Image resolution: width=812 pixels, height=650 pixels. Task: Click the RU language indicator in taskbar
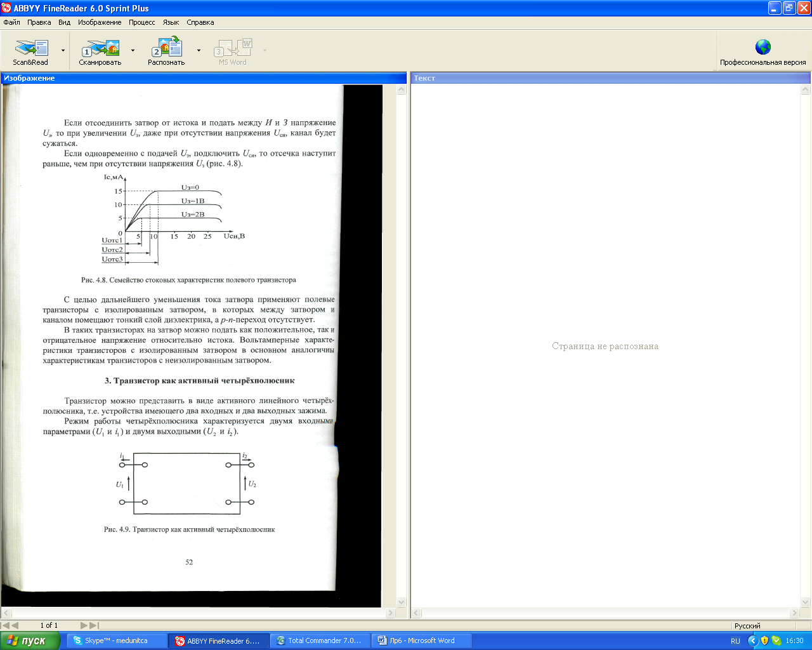coord(735,641)
